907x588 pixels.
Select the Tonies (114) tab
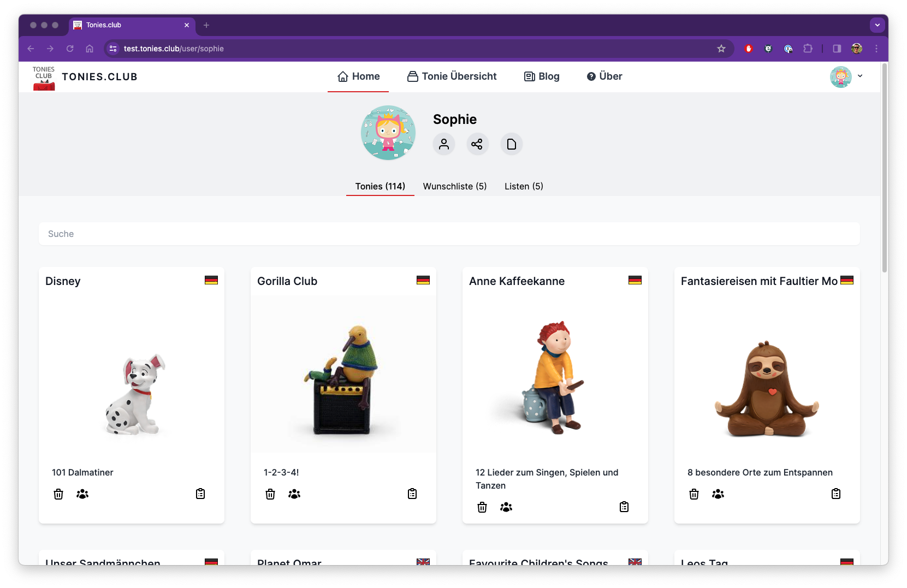pos(380,186)
